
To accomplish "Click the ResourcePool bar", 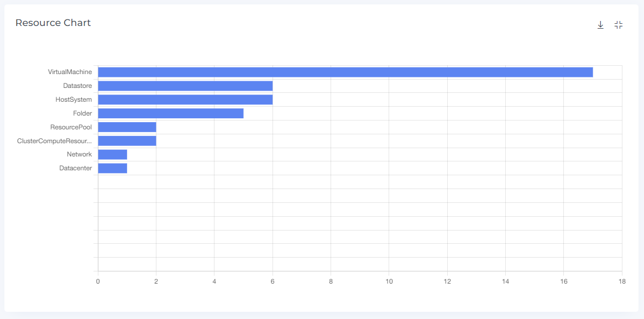I will (127, 127).
